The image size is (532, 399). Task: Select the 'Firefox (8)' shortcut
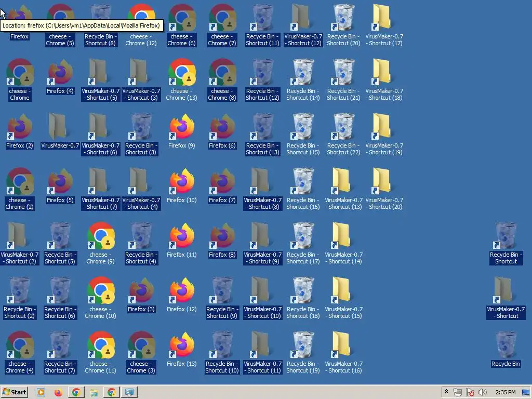click(x=222, y=240)
